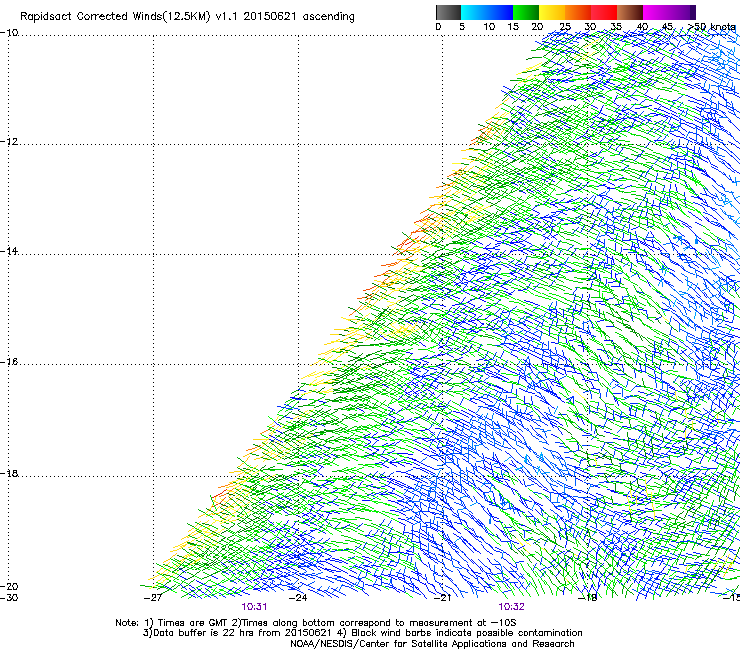The image size is (740, 650).
Task: Click the red 30-35 knots legend swatch
Action: point(604,12)
